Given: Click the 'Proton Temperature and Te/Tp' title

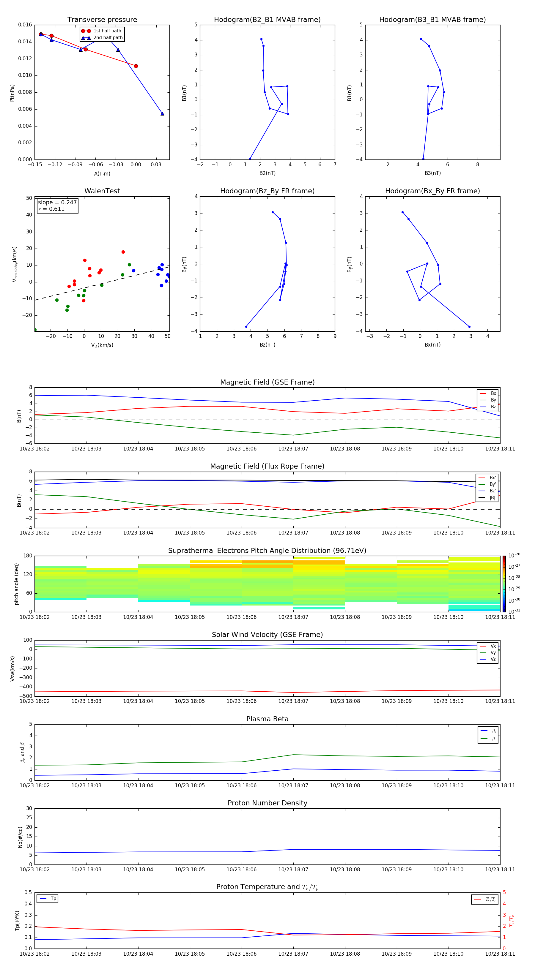Looking at the screenshot, I should [267, 887].
